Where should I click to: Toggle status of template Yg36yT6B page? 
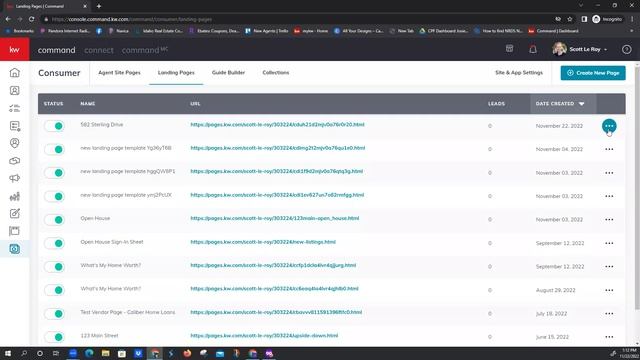[x=54, y=149]
